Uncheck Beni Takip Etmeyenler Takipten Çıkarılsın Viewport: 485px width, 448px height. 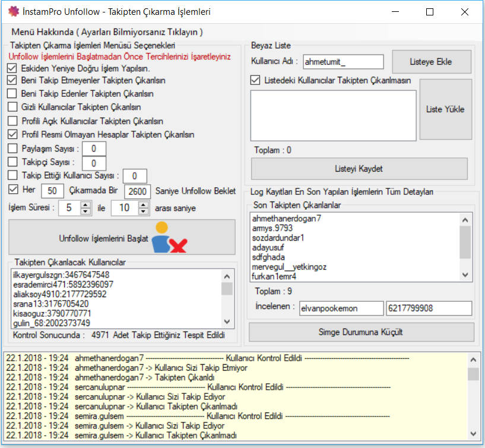pos(12,80)
